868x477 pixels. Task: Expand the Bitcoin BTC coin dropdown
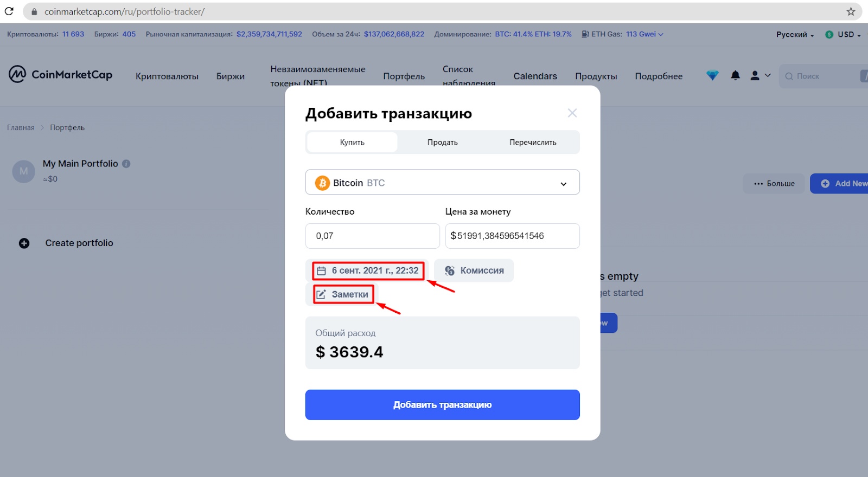pyautogui.click(x=443, y=183)
